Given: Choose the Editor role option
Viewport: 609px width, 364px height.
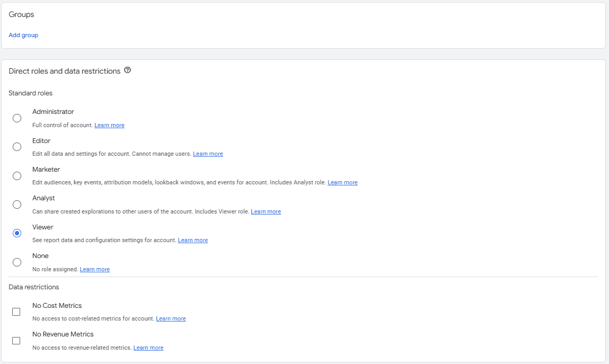Looking at the screenshot, I should tap(17, 147).
